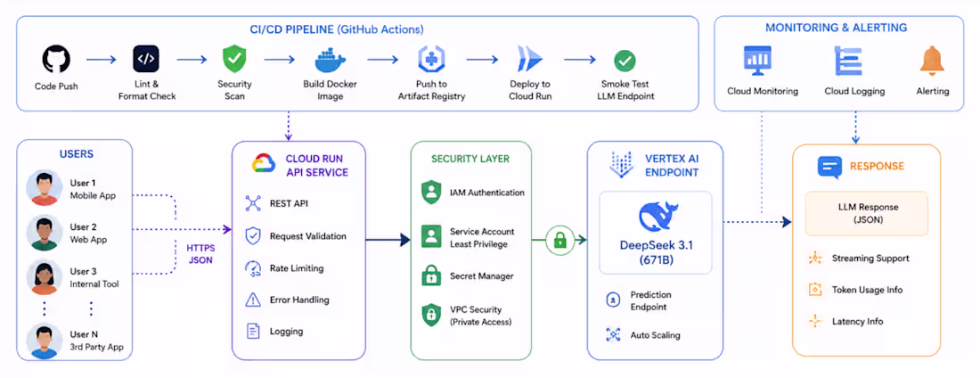Click the Cloud Logging list icon
This screenshot has height=378, width=980.
(x=848, y=61)
